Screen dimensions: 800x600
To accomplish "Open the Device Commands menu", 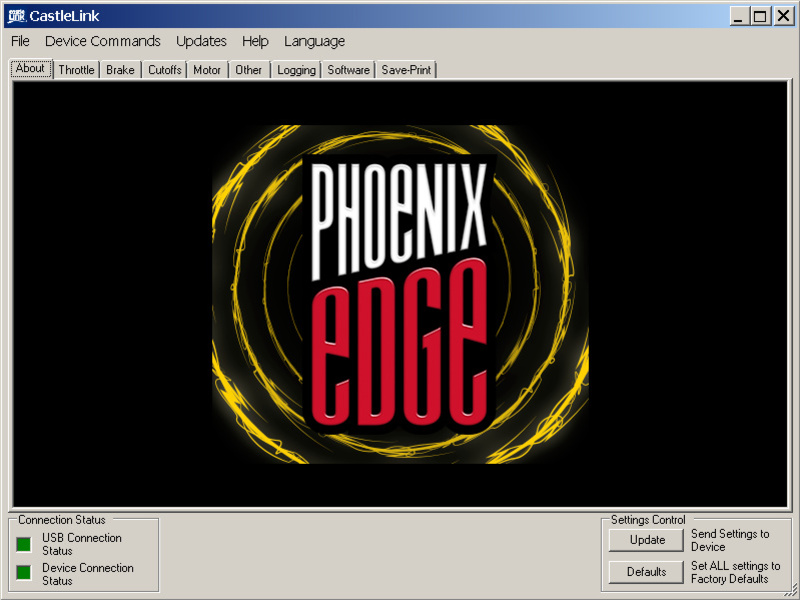I will click(103, 41).
